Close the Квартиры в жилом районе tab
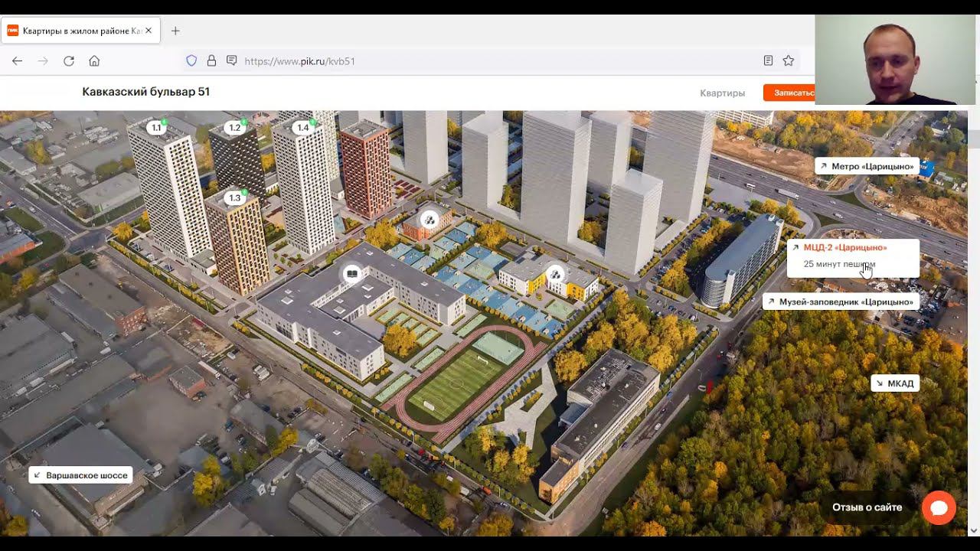The width and height of the screenshot is (980, 551). 149,31
